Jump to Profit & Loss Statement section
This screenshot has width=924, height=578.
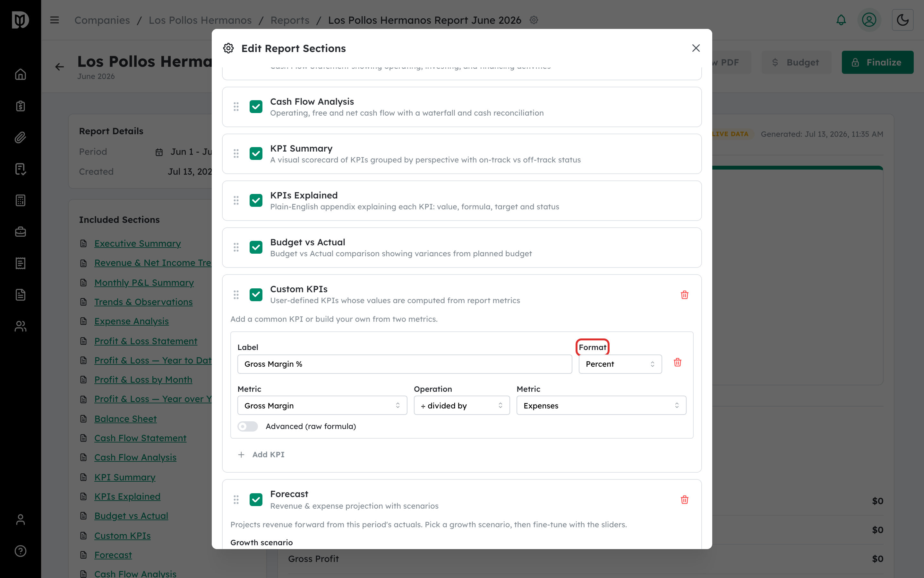pyautogui.click(x=145, y=341)
